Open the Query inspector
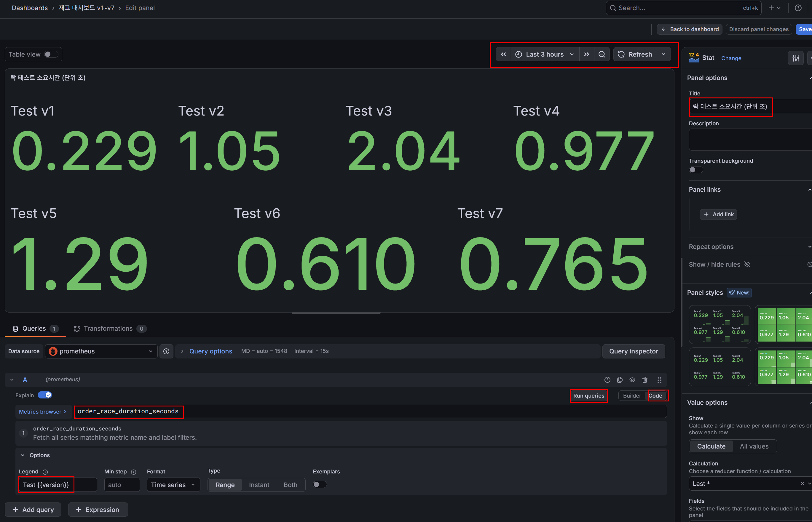812x522 pixels. pyautogui.click(x=634, y=351)
